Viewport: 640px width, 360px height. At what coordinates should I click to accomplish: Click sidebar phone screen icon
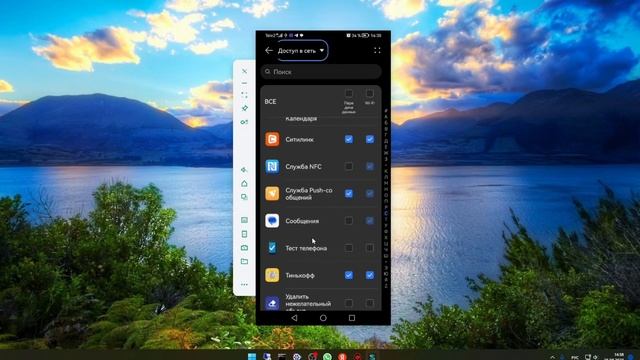pos(244,234)
